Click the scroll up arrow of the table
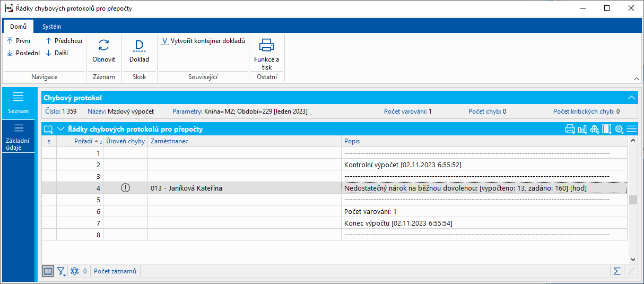The image size is (644, 284). coord(632,141)
